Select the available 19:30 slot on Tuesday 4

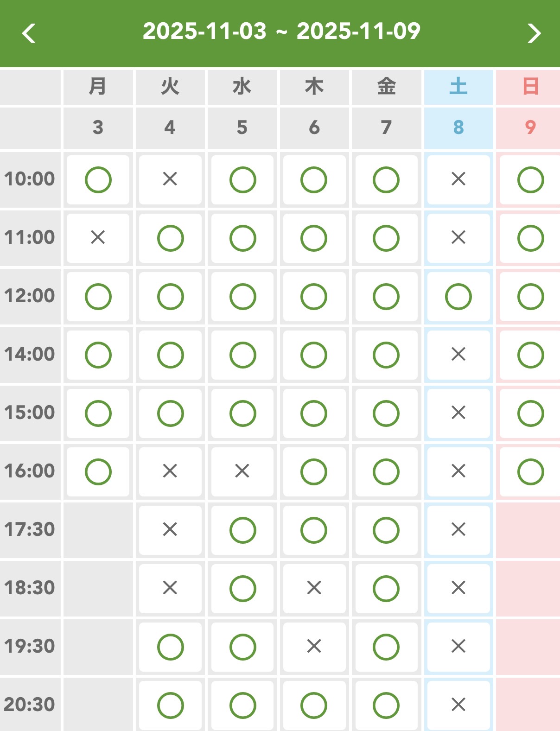click(171, 647)
